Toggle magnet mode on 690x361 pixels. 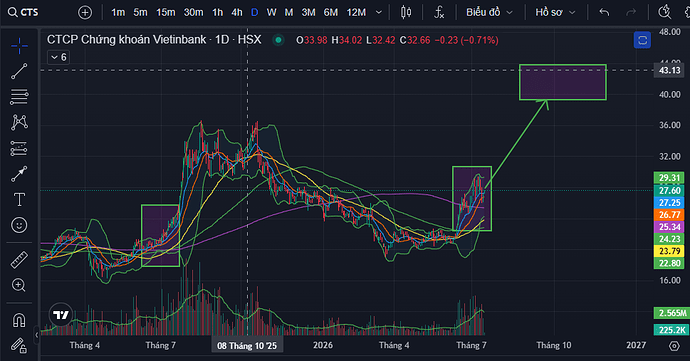[x=19, y=320]
